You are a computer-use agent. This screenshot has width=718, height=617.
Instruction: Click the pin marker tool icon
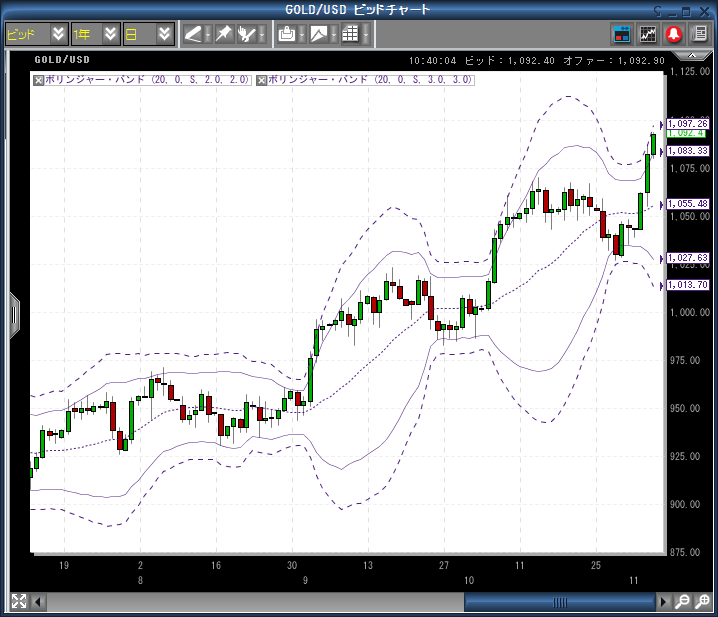(223, 34)
